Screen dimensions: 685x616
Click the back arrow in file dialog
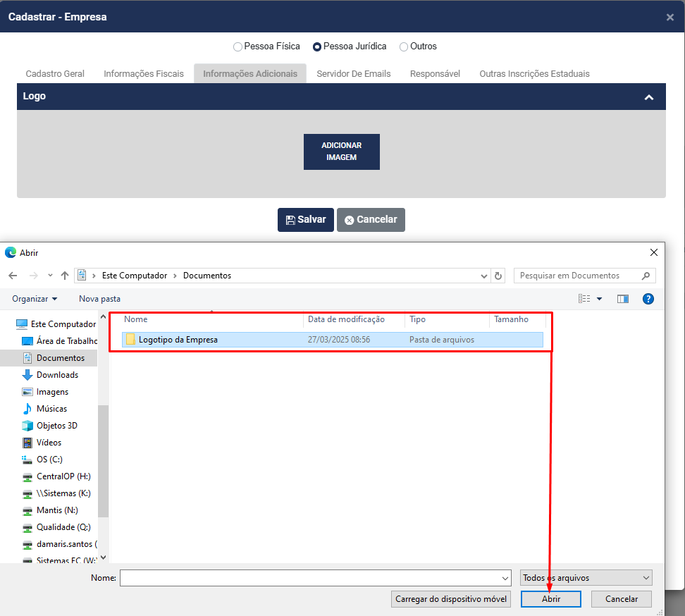tap(13, 276)
